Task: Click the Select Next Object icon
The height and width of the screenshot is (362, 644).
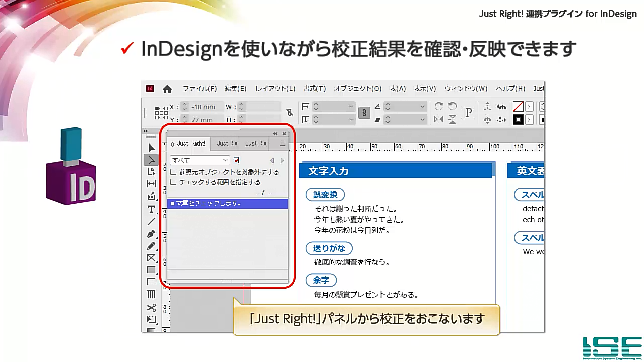Action: [501, 120]
